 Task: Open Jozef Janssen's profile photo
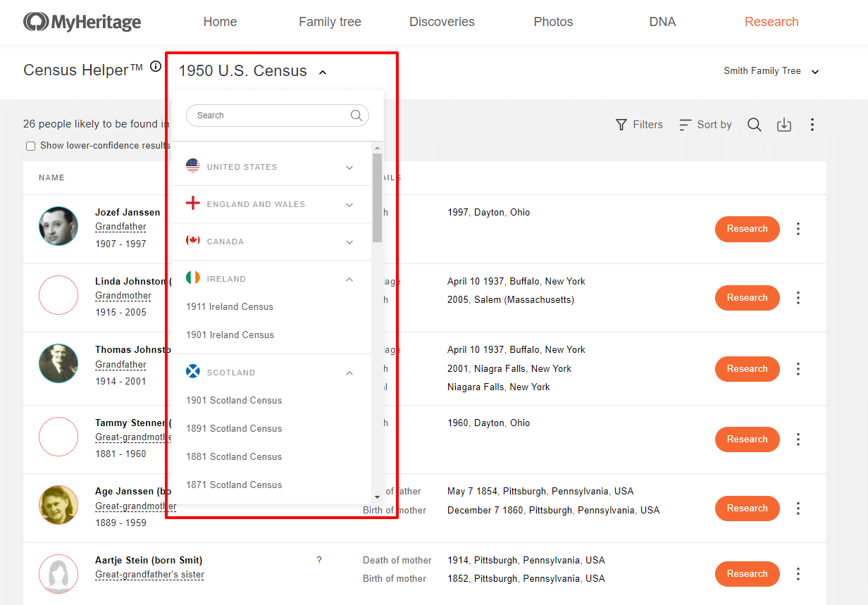click(x=58, y=226)
